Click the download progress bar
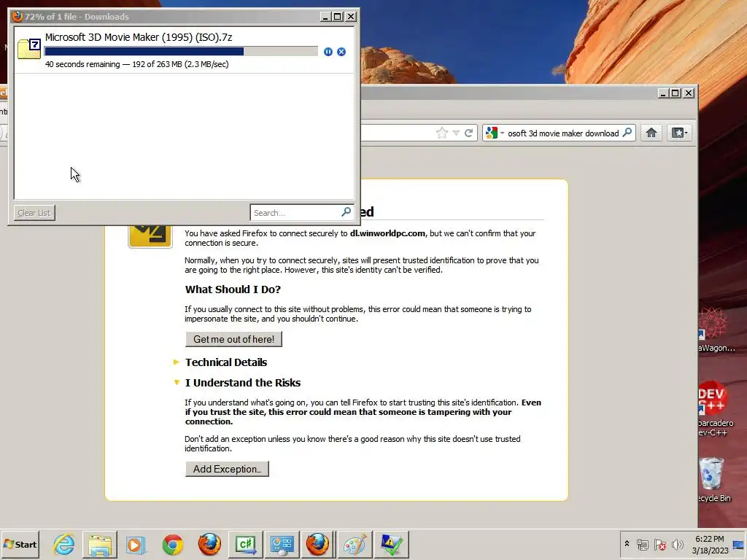The height and width of the screenshot is (560, 747). click(x=181, y=52)
